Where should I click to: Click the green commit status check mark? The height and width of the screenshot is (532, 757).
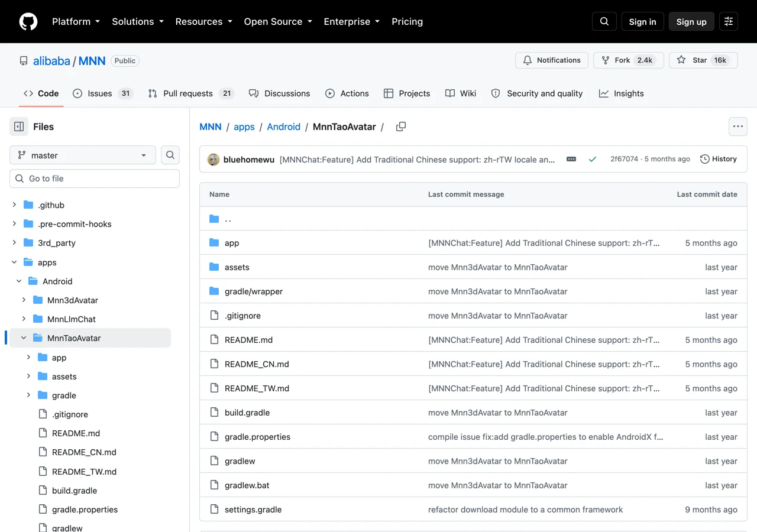pyautogui.click(x=592, y=159)
